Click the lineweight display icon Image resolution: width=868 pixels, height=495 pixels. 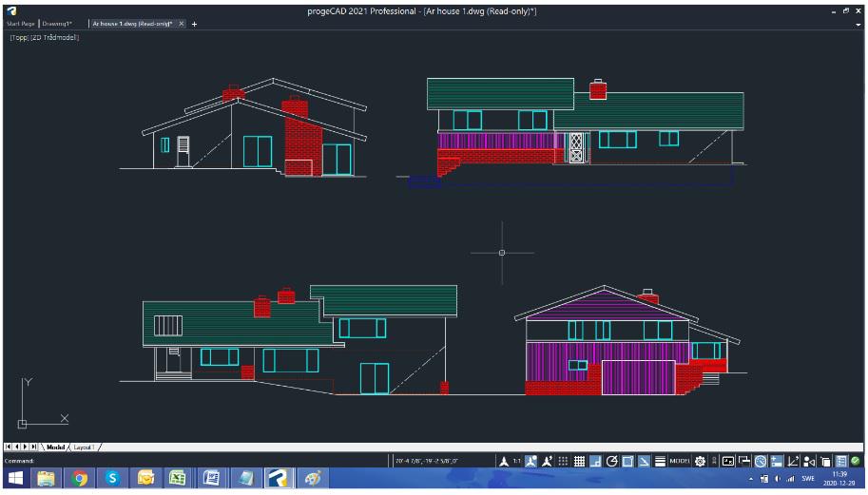point(660,461)
